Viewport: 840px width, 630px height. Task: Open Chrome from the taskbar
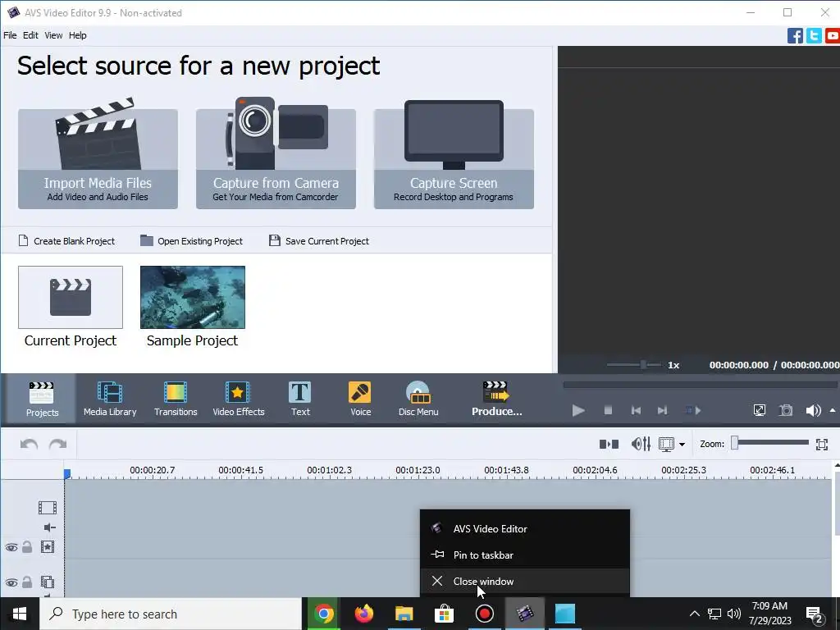[x=323, y=614]
